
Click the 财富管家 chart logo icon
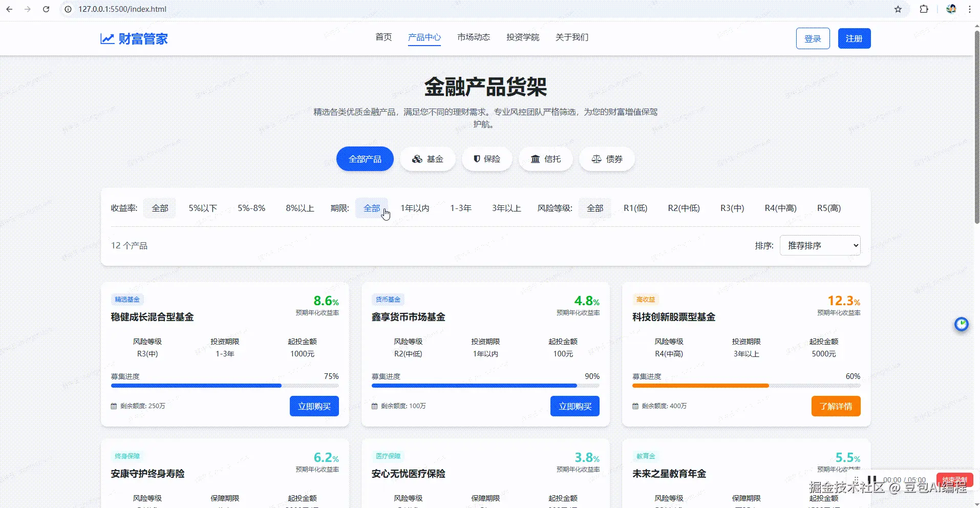coord(107,39)
